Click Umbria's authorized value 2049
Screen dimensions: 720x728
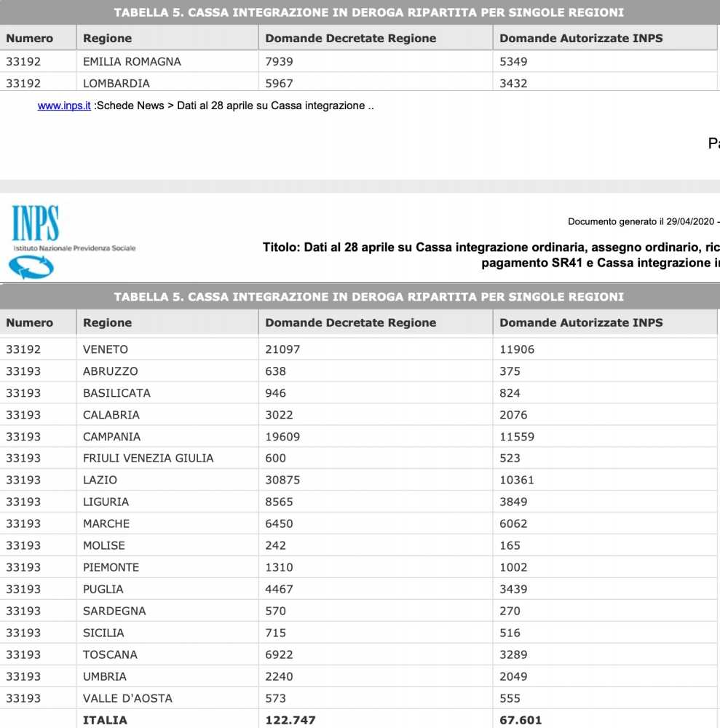(x=513, y=676)
